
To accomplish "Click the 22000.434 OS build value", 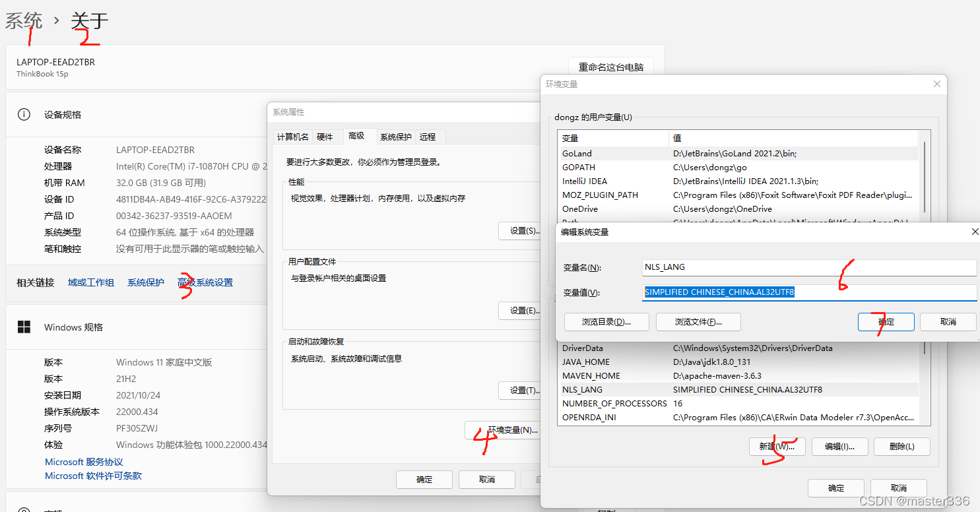I will point(137,412).
